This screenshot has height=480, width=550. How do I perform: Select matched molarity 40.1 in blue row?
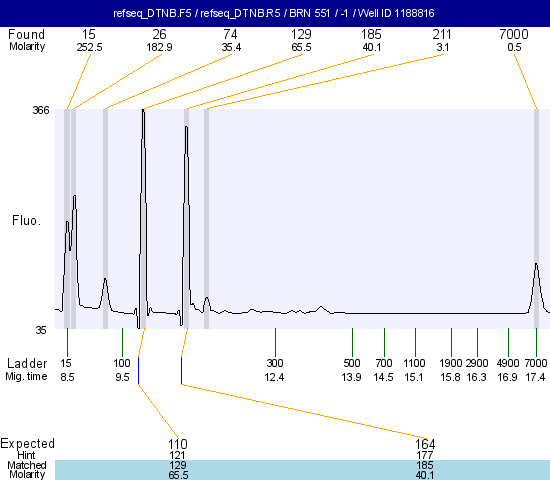coord(425,475)
